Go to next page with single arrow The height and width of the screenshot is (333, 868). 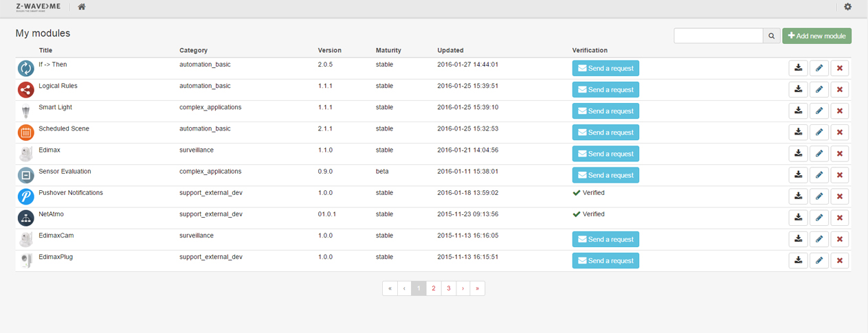coord(463,288)
